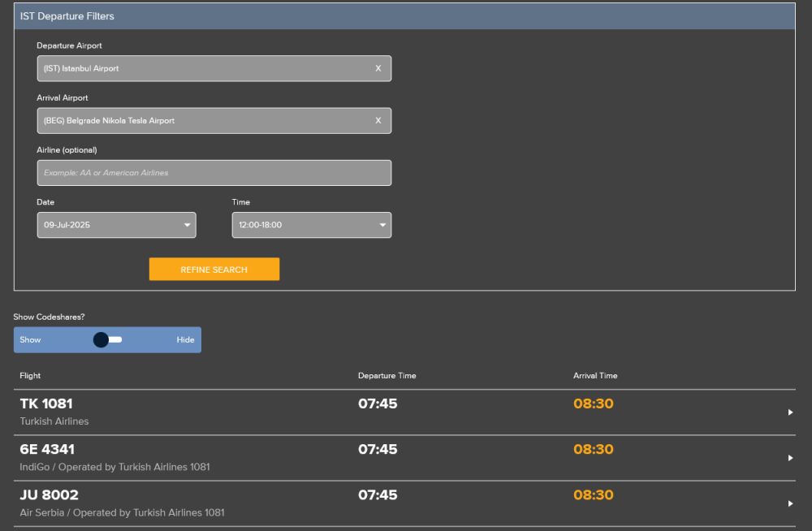Screen dimensions: 812x531
Task: Click the IST Departure Filters header bar
Action: pyautogui.click(x=404, y=16)
